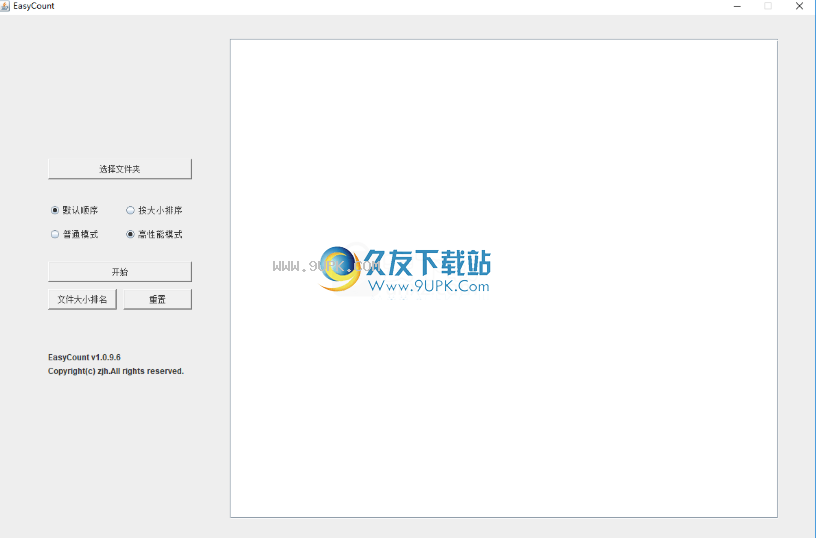Screen dimensions: 817x538
Task: Open 文件大小排名 ranking
Action: pos(82,299)
